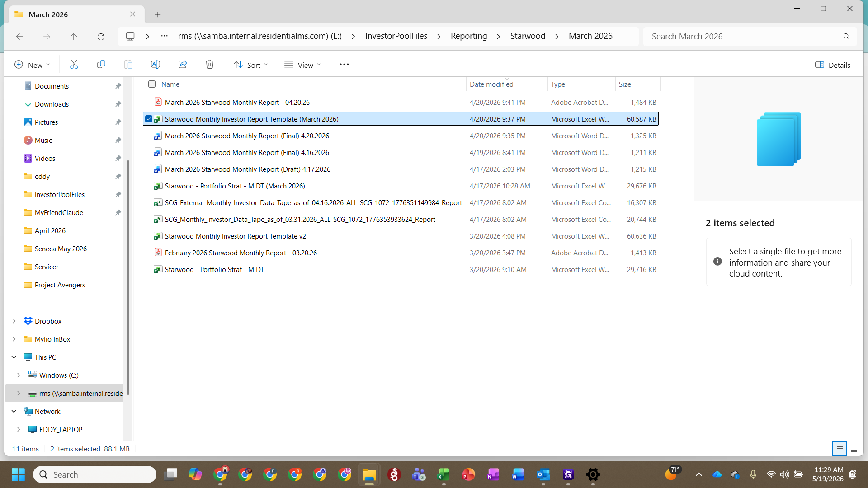This screenshot has height=488, width=868.
Task: Click the search magnifier icon
Action: 846,37
